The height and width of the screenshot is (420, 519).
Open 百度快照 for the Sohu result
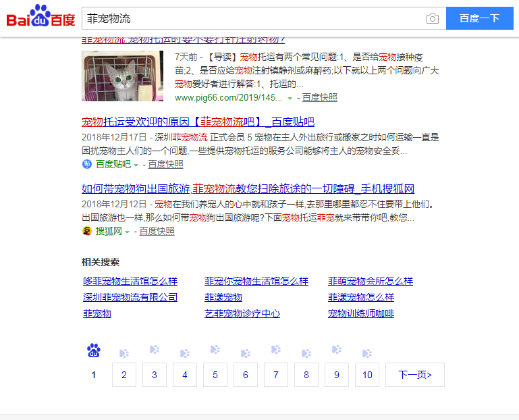[157, 231]
